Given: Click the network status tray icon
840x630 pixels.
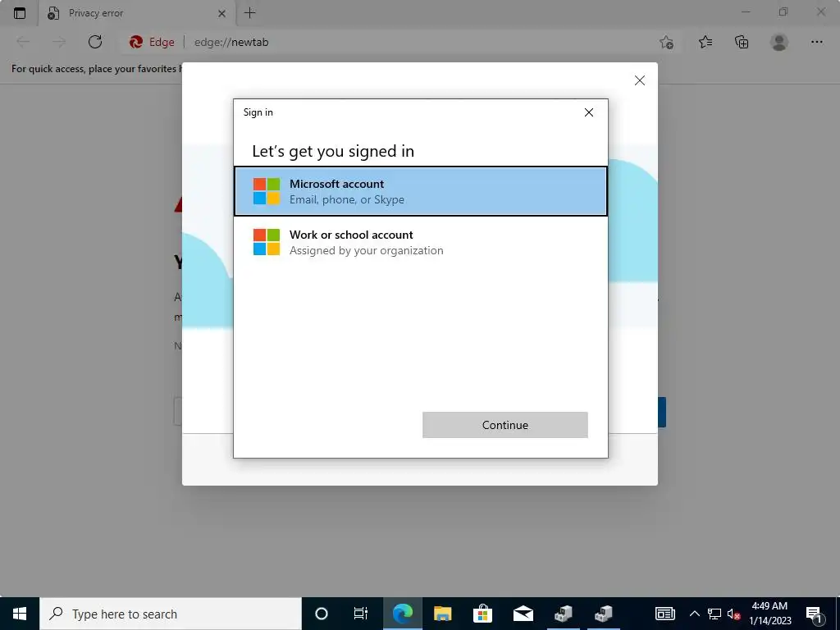Looking at the screenshot, I should click(x=714, y=614).
